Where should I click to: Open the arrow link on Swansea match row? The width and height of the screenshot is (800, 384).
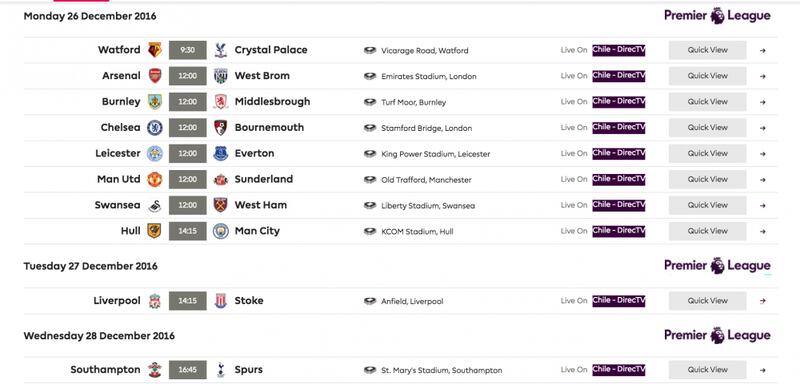762,206
